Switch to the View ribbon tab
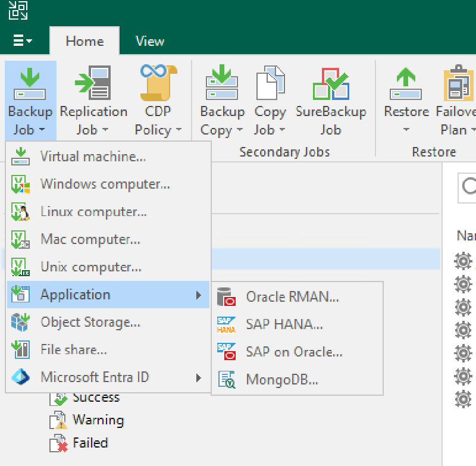 coord(150,41)
